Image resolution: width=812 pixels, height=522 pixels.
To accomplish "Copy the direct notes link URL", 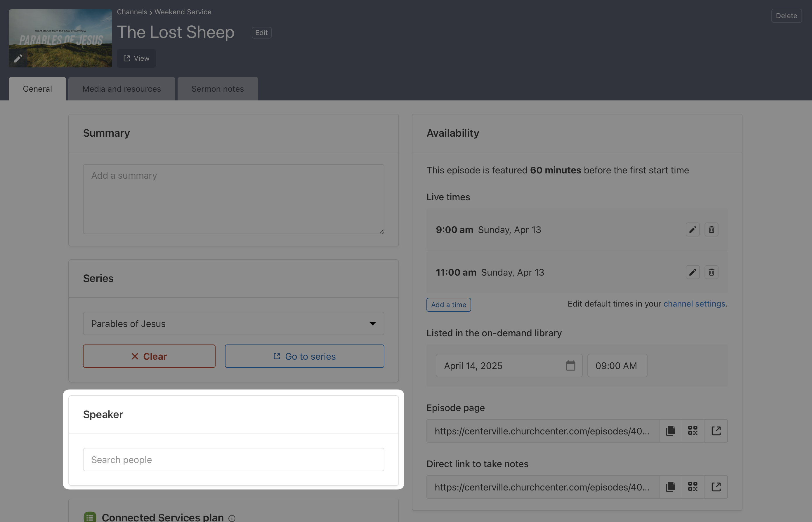I will coord(670,487).
